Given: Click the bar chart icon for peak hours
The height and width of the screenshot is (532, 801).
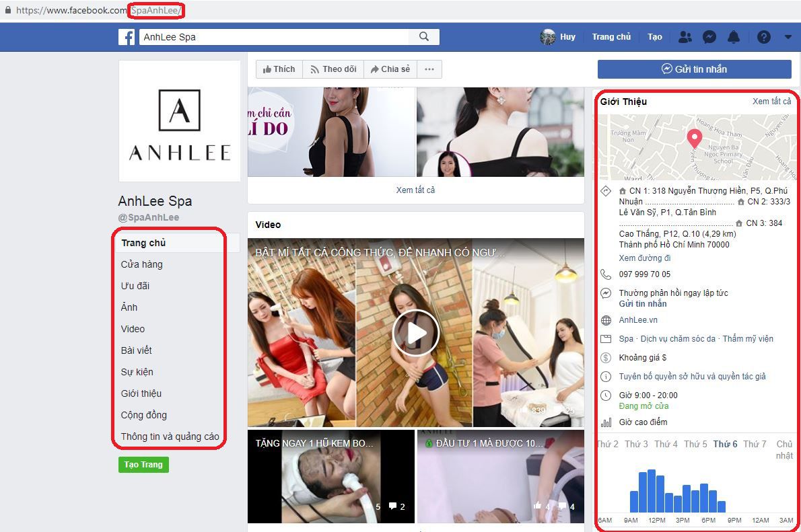Looking at the screenshot, I should [606, 422].
